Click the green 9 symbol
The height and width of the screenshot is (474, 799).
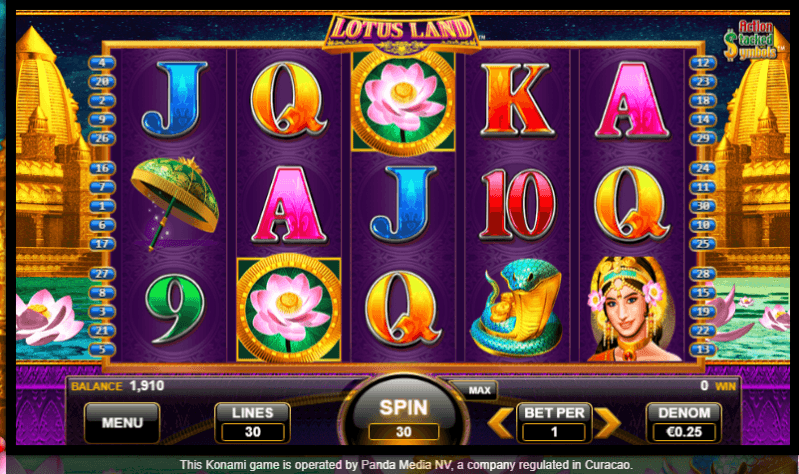pyautogui.click(x=174, y=309)
